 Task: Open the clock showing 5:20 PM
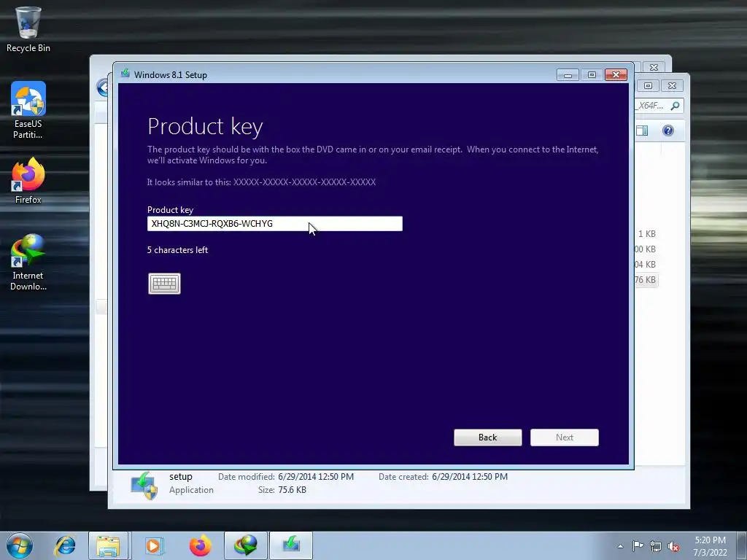point(710,546)
